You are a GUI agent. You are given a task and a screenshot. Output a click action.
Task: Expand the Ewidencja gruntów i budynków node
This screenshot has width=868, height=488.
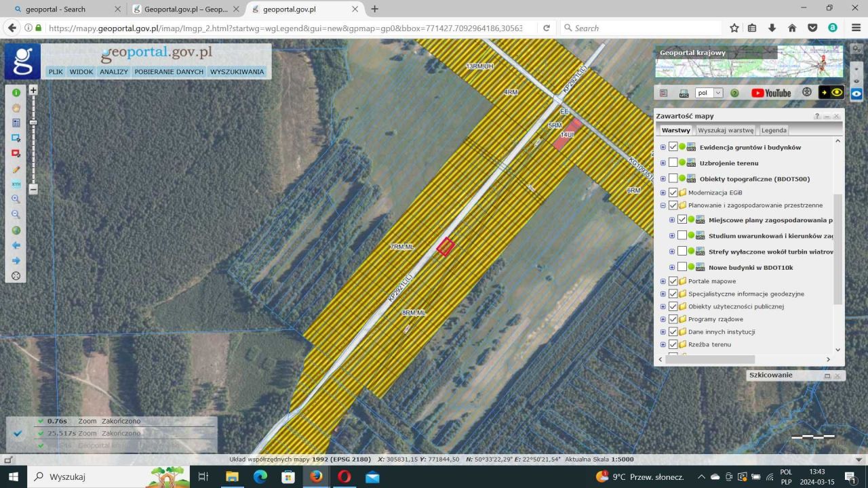[663, 147]
